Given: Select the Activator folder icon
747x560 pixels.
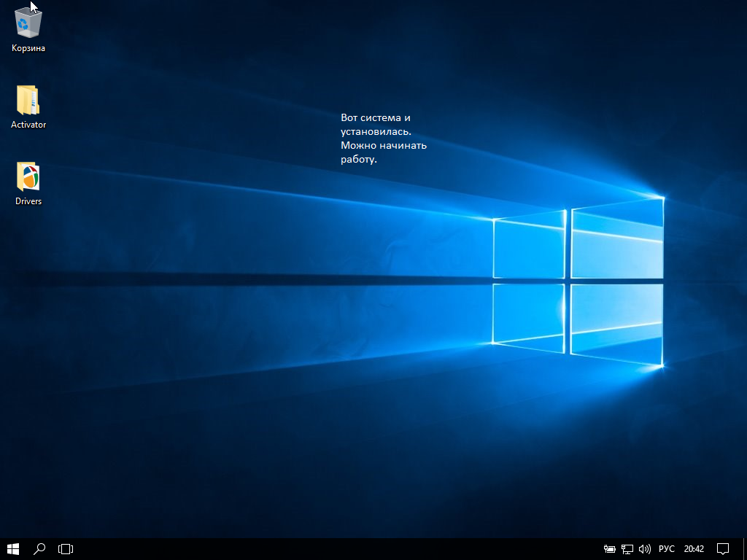Looking at the screenshot, I should click(x=28, y=100).
